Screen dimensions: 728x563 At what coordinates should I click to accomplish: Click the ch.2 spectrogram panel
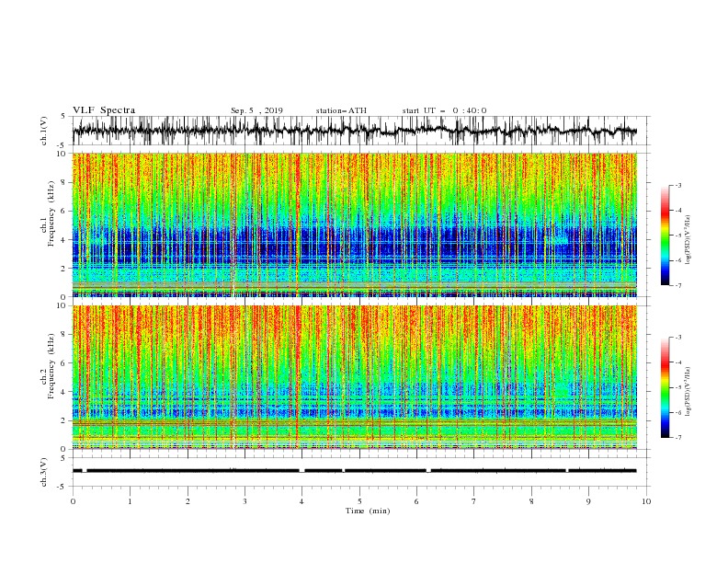tap(355, 377)
